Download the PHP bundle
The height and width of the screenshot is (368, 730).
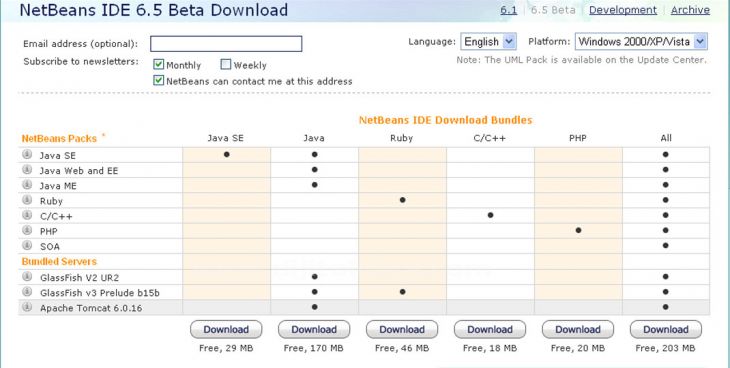click(578, 329)
